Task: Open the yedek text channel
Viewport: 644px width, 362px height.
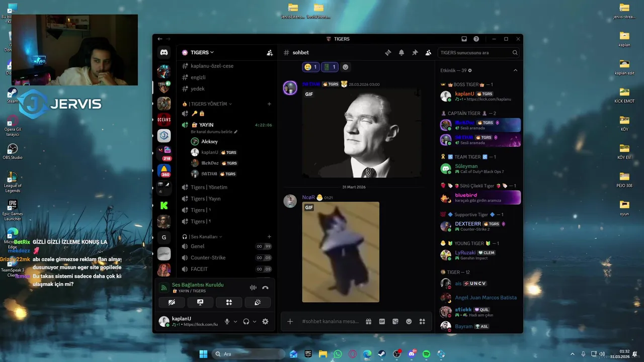Action: pos(226,88)
